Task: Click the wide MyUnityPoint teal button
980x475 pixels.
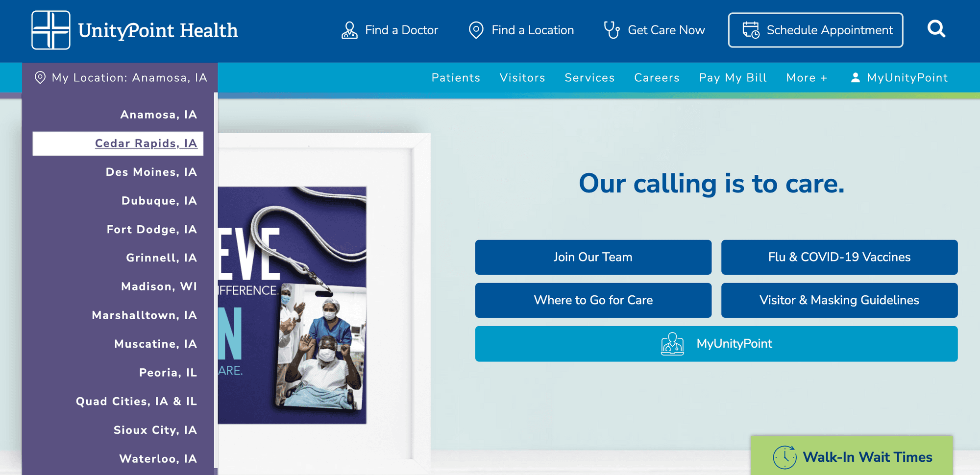Action: [x=716, y=344]
